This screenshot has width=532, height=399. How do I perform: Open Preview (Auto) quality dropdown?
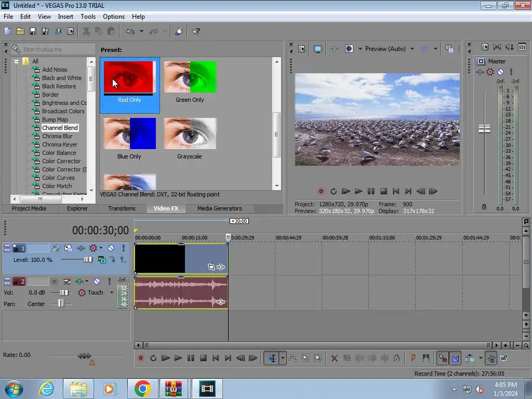coord(412,49)
